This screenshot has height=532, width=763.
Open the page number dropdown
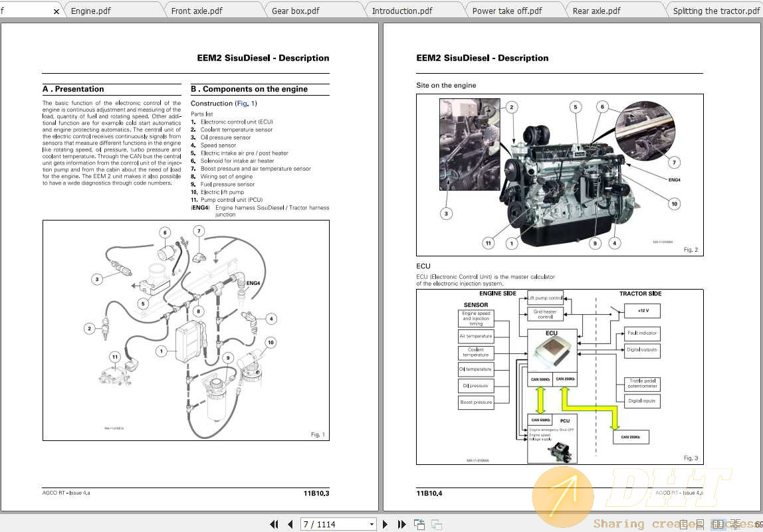coord(372,524)
